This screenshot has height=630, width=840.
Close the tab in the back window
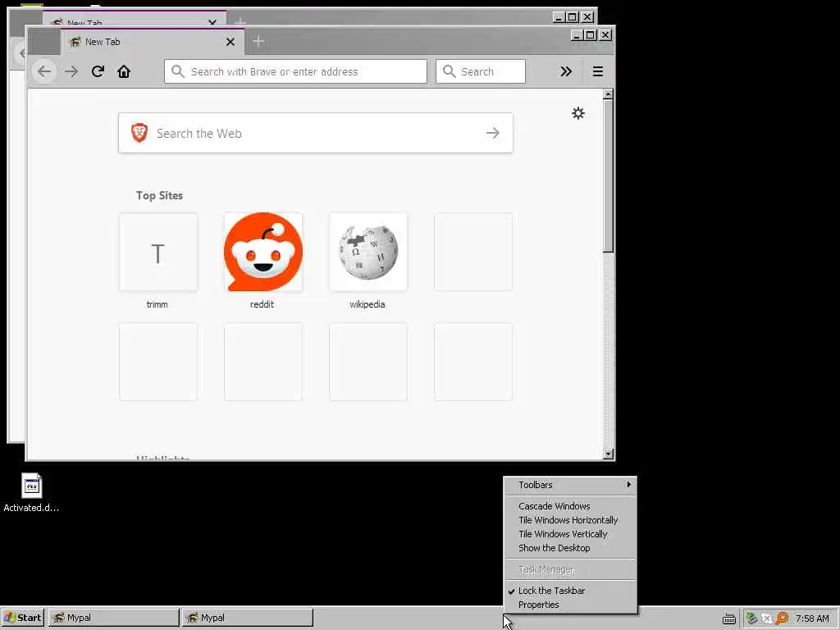click(x=212, y=22)
